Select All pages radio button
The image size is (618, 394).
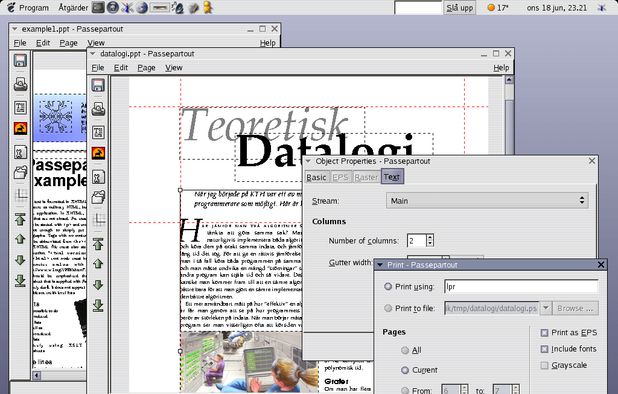(405, 350)
